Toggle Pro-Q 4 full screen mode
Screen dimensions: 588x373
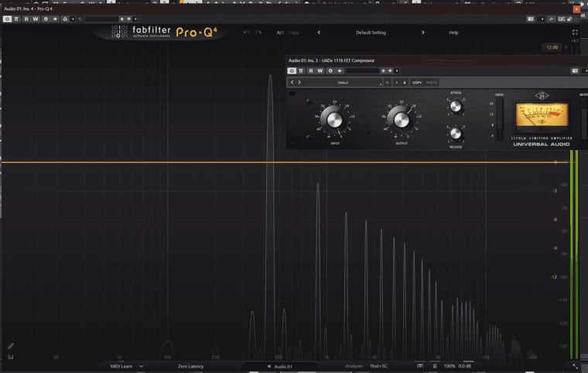(x=575, y=33)
